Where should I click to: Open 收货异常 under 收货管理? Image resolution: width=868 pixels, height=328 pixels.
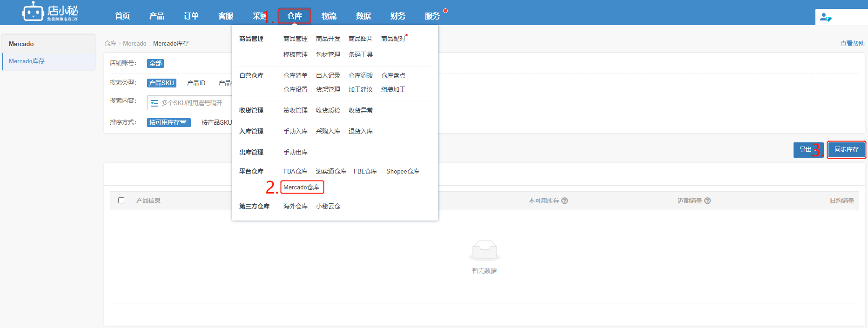click(x=361, y=110)
